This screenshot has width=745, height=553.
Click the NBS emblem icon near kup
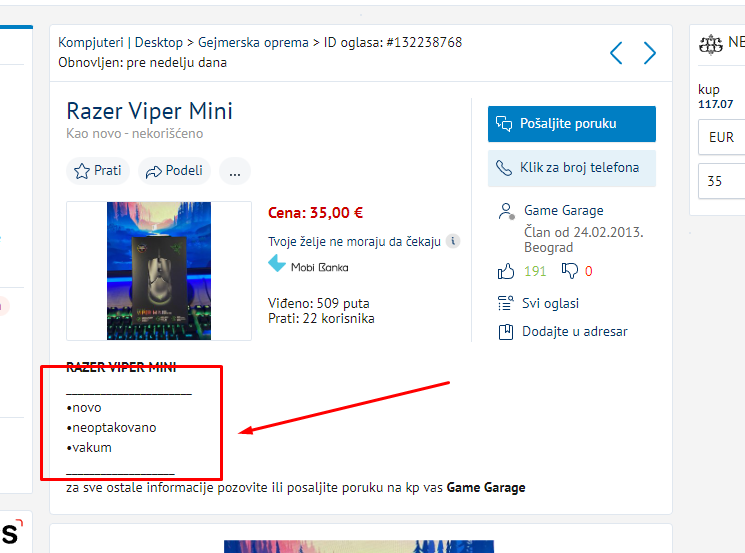pos(711,45)
